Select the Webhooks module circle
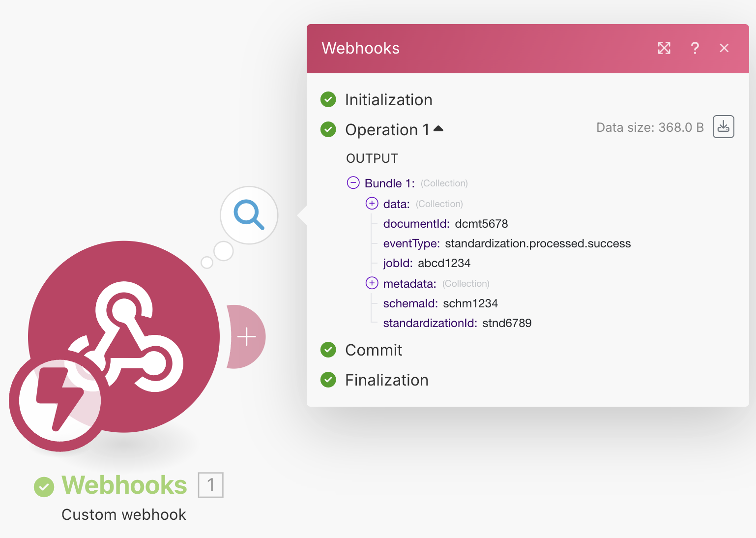Viewport: 756px width, 538px height. [x=124, y=336]
